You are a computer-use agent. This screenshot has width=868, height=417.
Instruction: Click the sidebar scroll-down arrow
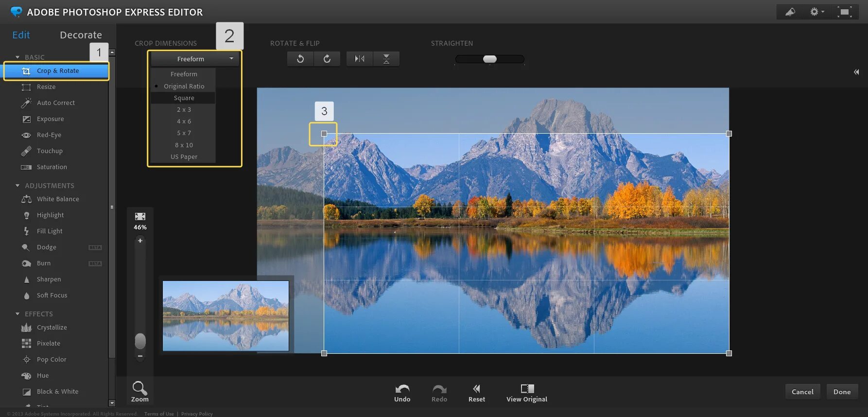[x=112, y=403]
